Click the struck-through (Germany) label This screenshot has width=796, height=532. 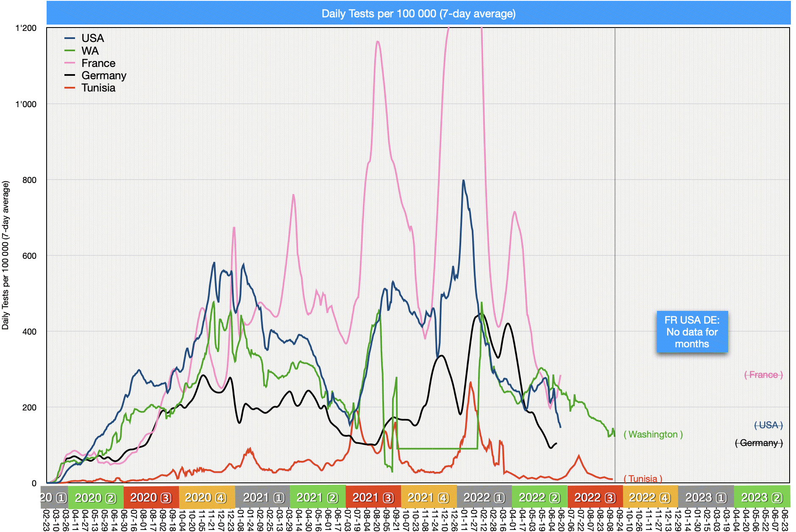pyautogui.click(x=759, y=443)
